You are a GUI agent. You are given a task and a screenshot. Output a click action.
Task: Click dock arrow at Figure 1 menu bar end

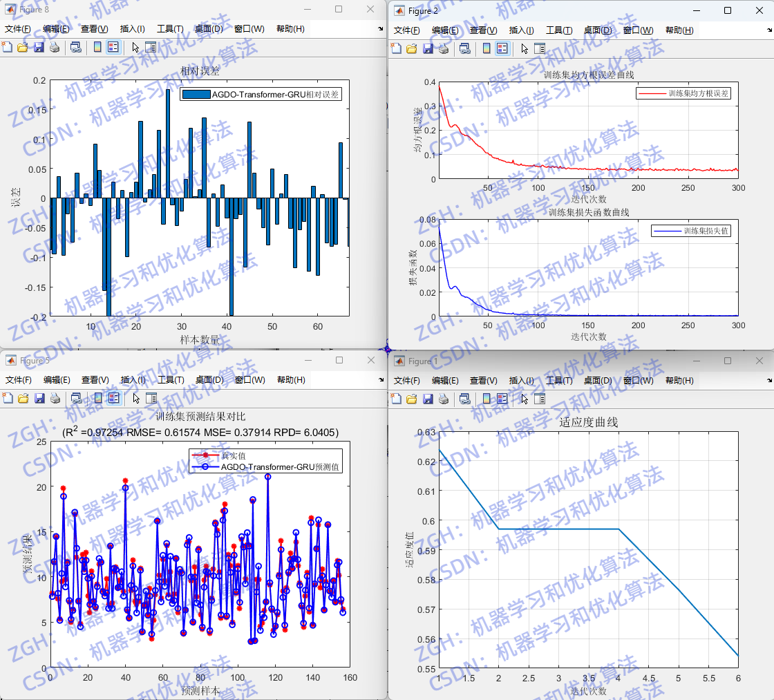[x=770, y=381]
